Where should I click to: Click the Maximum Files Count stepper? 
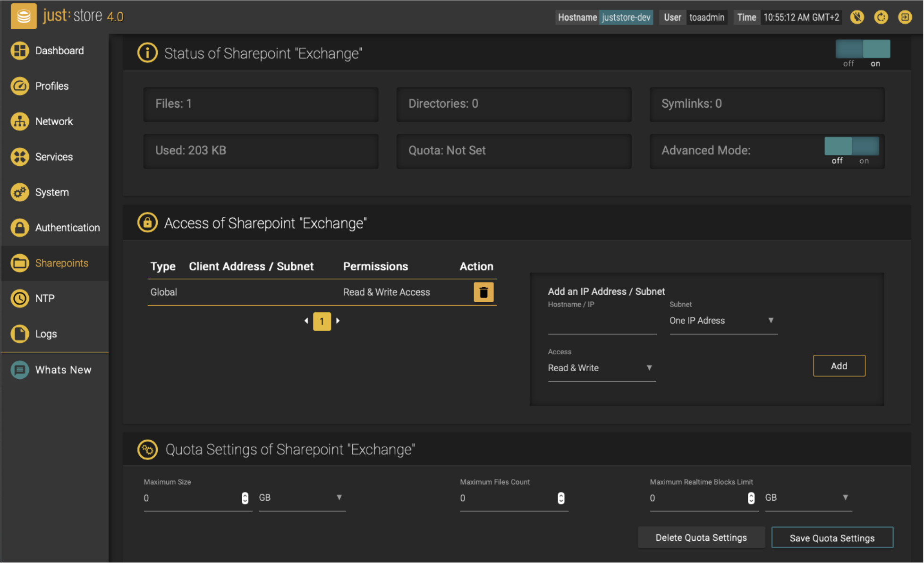[x=561, y=498]
